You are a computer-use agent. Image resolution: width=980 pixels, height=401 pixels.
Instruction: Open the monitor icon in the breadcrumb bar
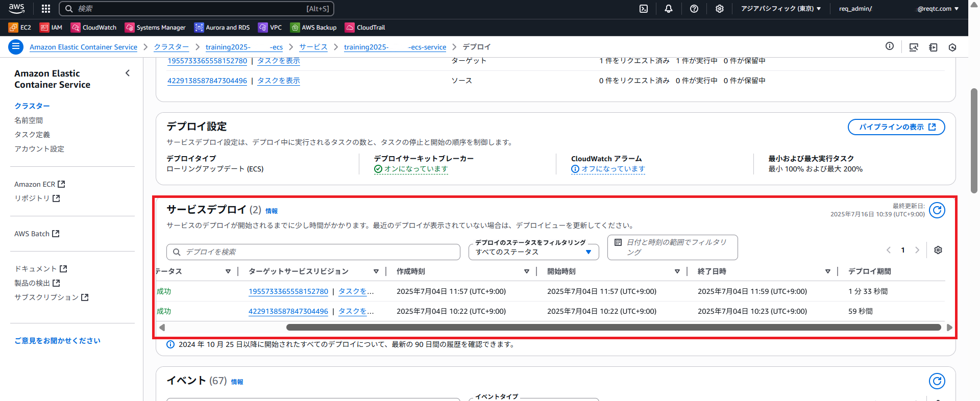[x=914, y=47]
